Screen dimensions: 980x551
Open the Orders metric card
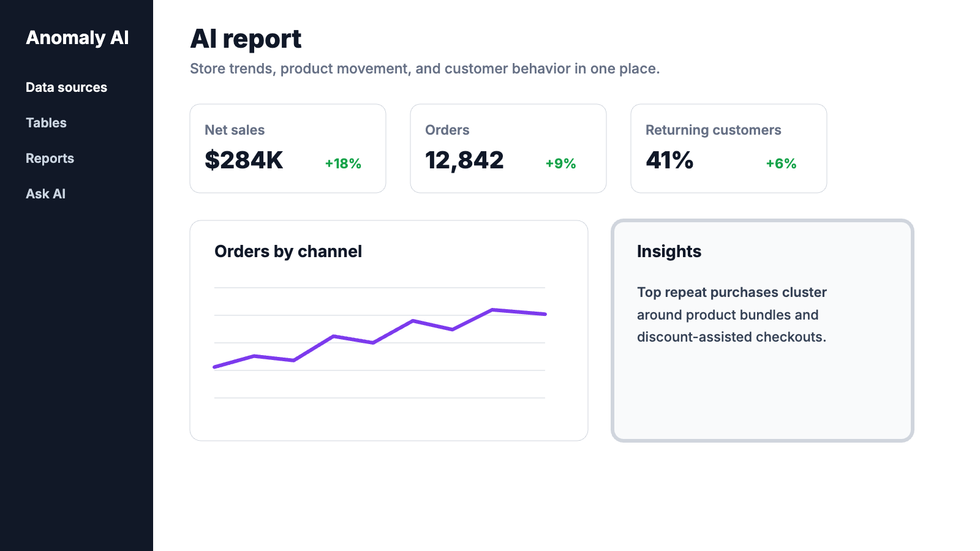click(508, 148)
